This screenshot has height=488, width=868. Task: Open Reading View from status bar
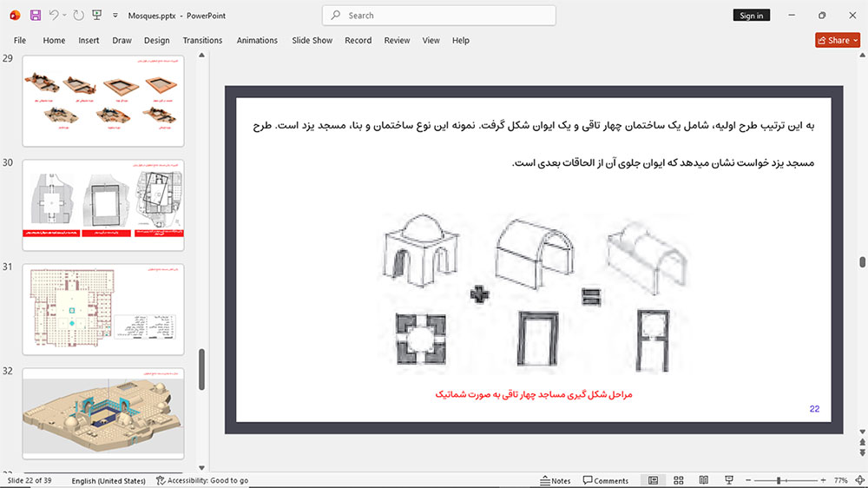[x=704, y=480]
